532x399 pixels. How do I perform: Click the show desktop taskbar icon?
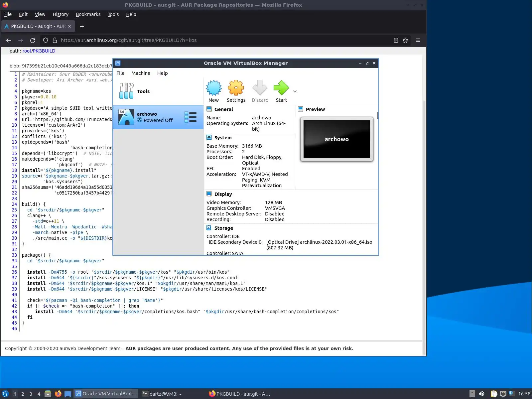click(x=68, y=394)
